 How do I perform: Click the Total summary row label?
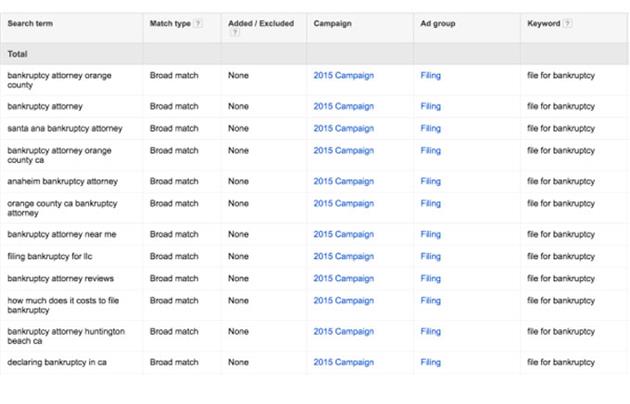click(18, 53)
